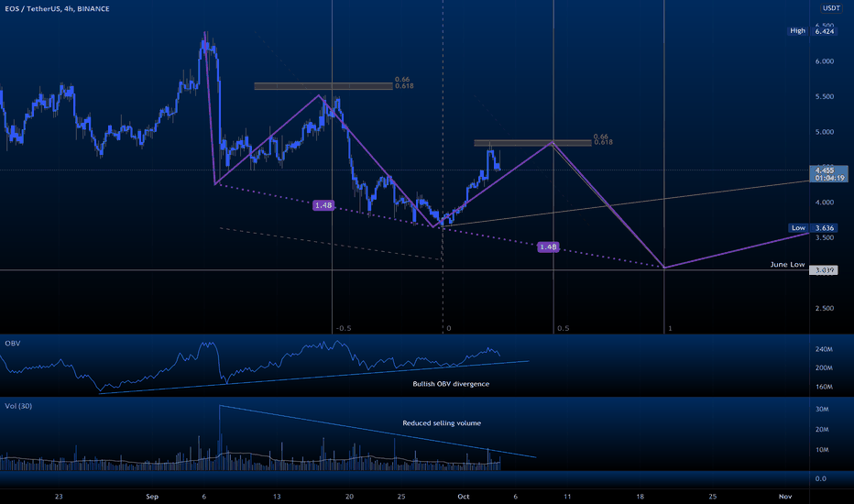Select the current price label 4.455

click(828, 174)
